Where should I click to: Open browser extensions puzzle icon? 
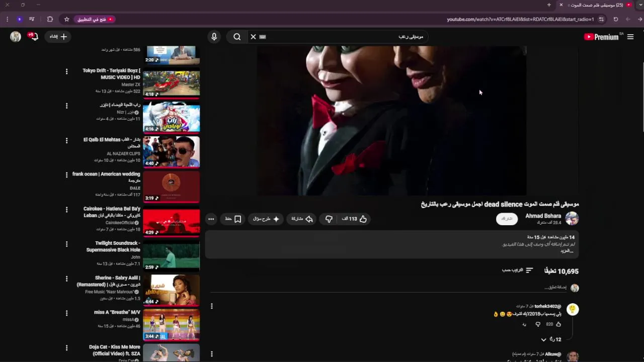coord(50,19)
